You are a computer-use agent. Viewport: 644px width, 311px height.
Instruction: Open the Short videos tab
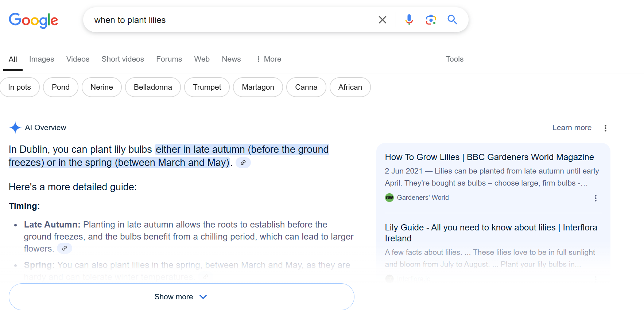pyautogui.click(x=123, y=59)
